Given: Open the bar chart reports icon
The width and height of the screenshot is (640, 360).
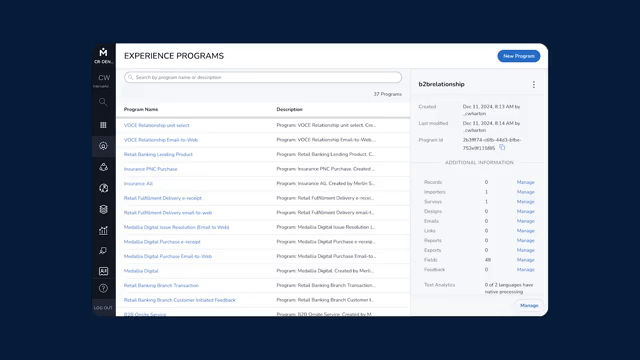Looking at the screenshot, I should click(103, 231).
